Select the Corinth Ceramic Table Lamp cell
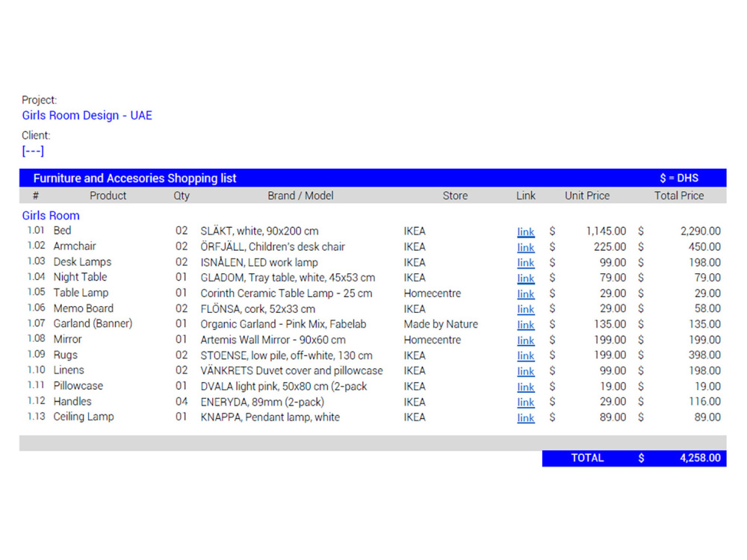The height and width of the screenshot is (560, 747). pos(286,293)
